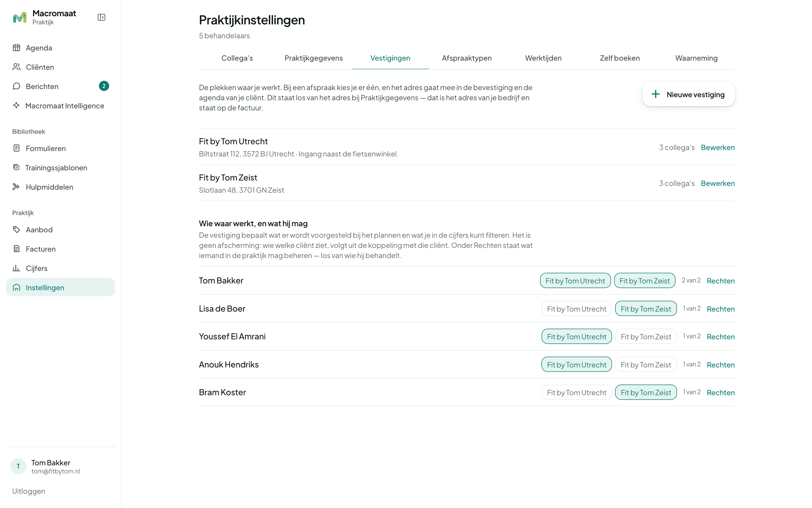
Task: Collapse the sidebar with the panel icon
Action: [x=101, y=17]
